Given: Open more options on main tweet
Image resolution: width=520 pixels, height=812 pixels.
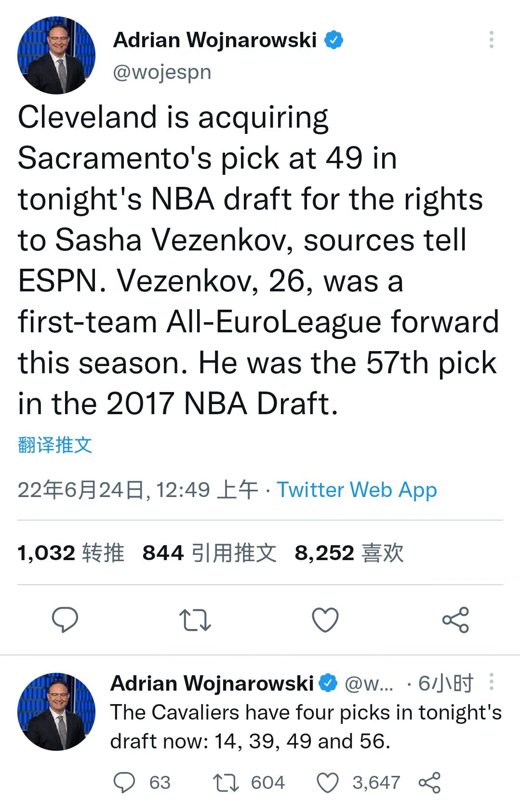Looking at the screenshot, I should click(491, 39).
